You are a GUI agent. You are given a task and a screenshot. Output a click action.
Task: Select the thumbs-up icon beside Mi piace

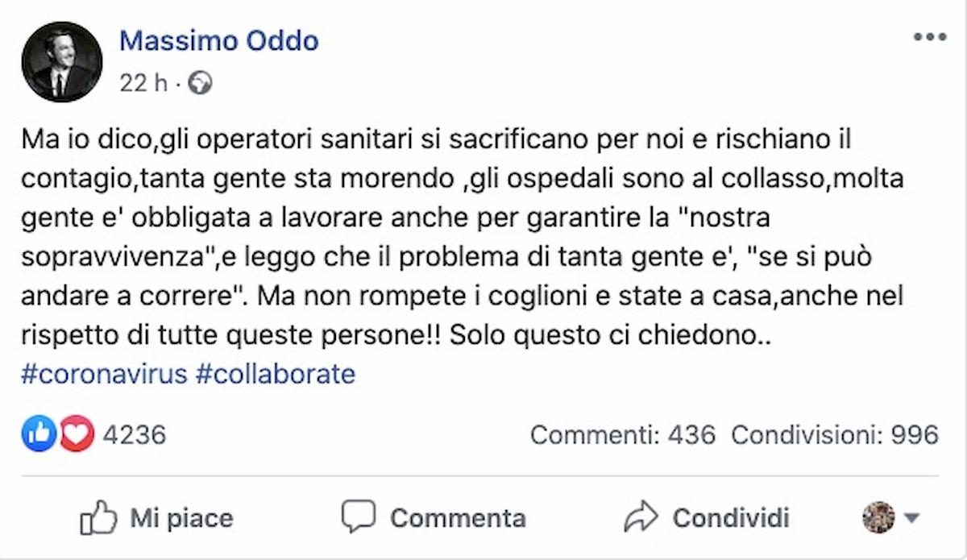point(100,517)
